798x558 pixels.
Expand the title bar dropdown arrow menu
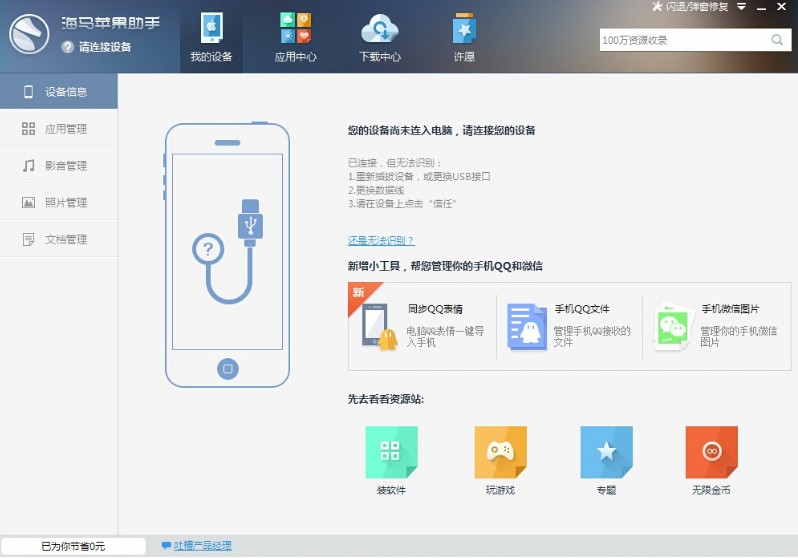742,7
